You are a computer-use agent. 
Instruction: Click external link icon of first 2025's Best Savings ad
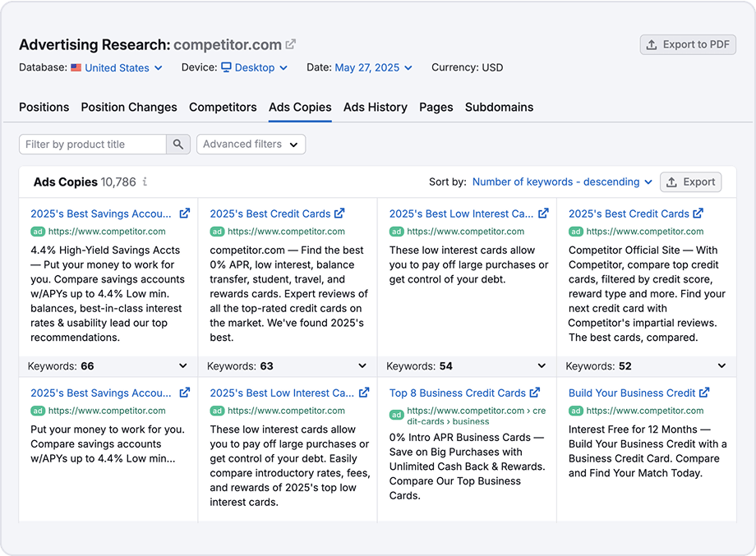tap(185, 214)
